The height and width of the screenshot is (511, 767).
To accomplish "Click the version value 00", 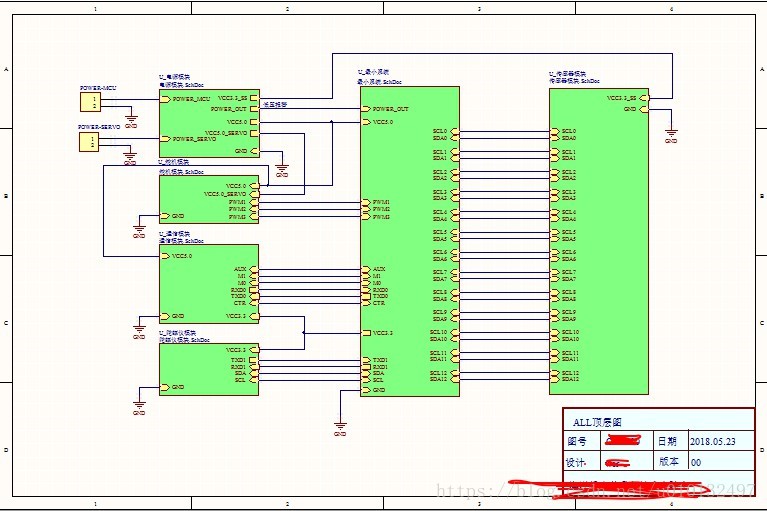I will pos(696,462).
